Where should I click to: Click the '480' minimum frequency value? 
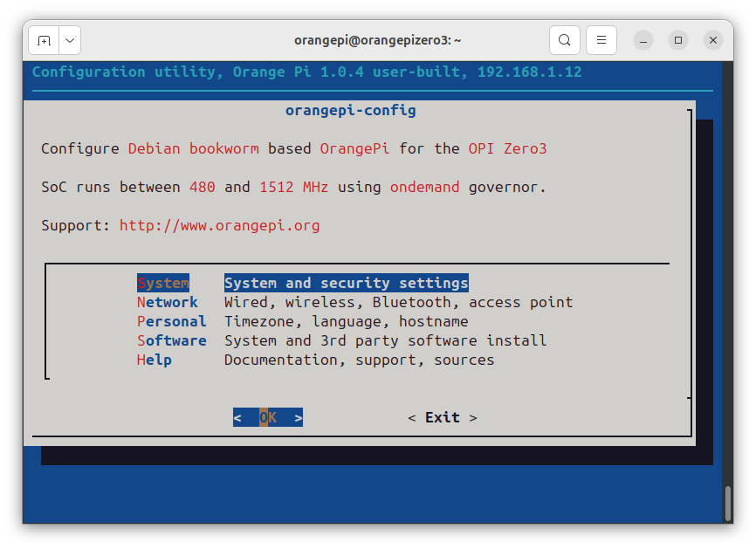pos(202,187)
